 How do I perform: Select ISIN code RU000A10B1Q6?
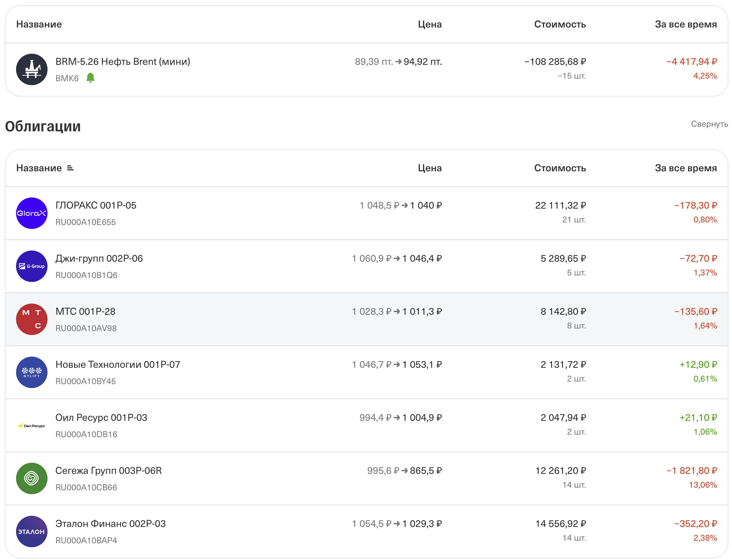point(87,275)
